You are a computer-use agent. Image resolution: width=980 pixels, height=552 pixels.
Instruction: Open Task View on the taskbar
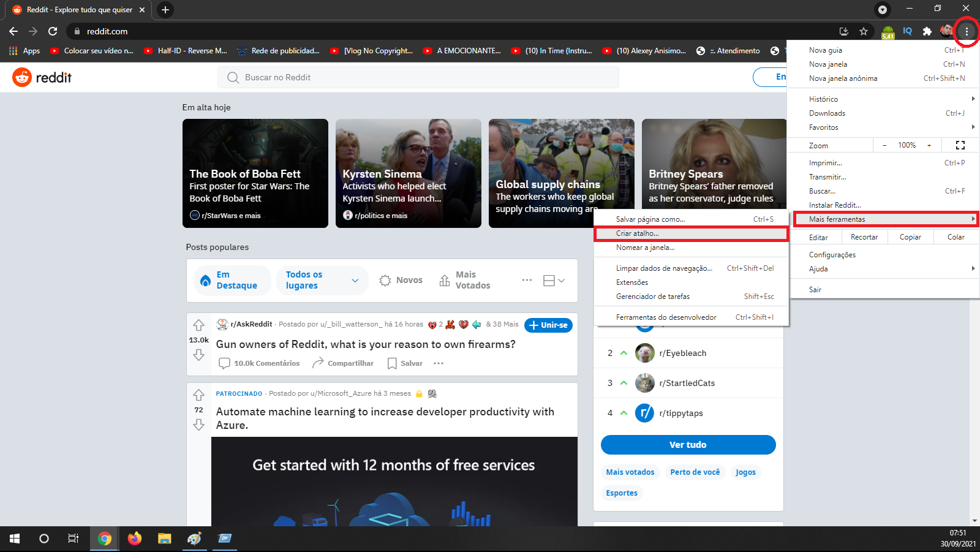click(73, 539)
